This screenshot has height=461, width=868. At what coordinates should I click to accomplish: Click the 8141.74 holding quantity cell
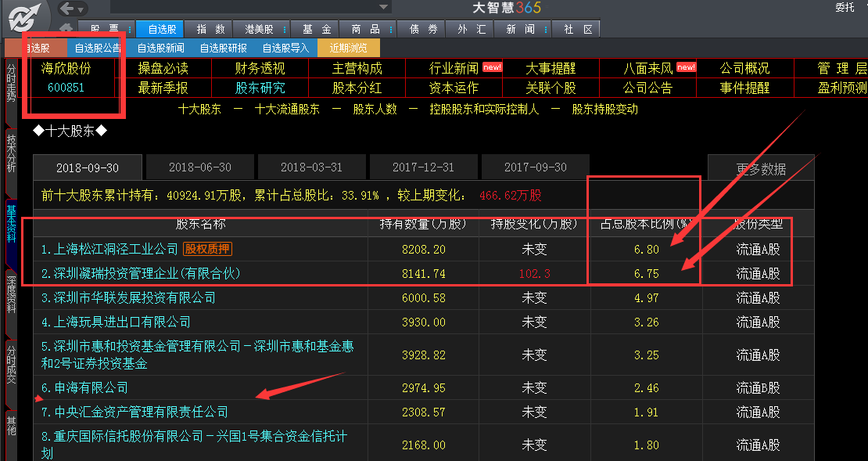pyautogui.click(x=424, y=274)
